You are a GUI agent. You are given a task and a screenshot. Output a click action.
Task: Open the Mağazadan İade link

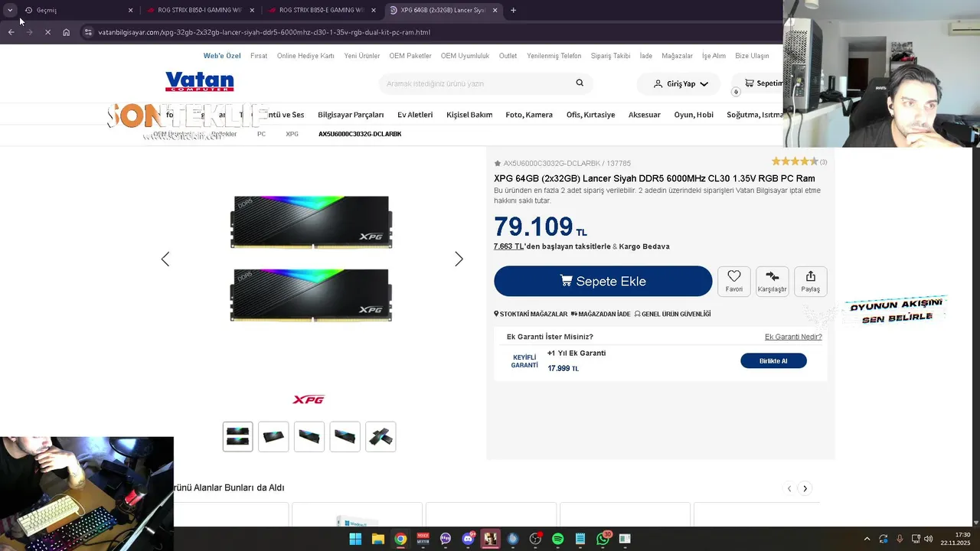601,314
